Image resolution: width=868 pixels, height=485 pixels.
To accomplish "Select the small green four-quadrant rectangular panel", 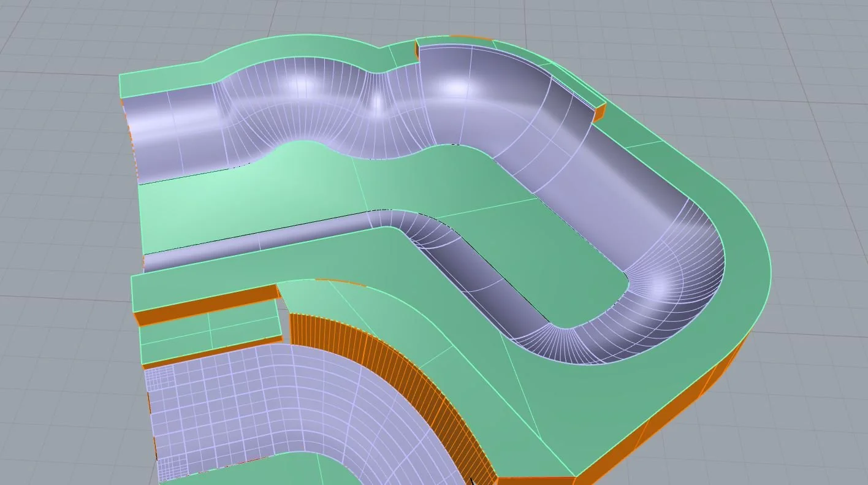I will tap(210, 331).
